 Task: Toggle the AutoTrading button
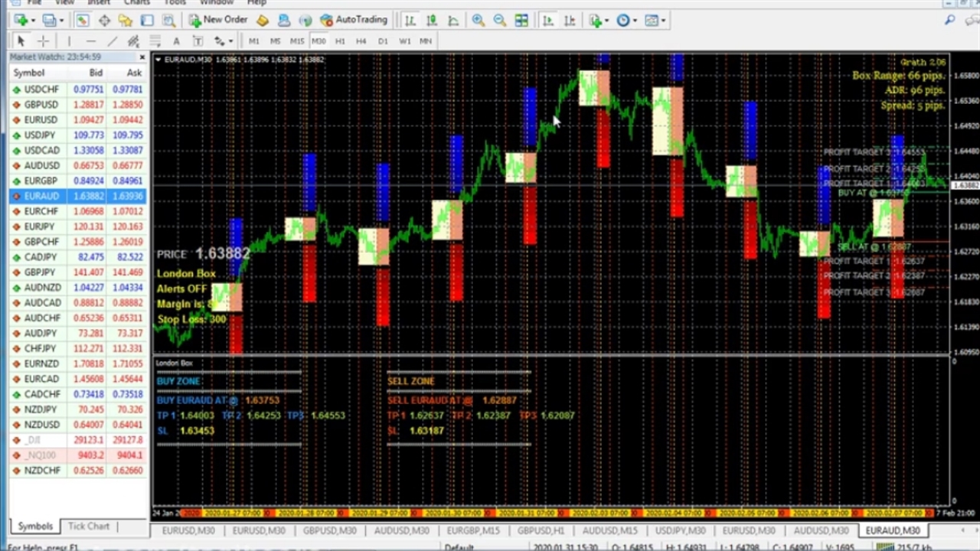(353, 20)
